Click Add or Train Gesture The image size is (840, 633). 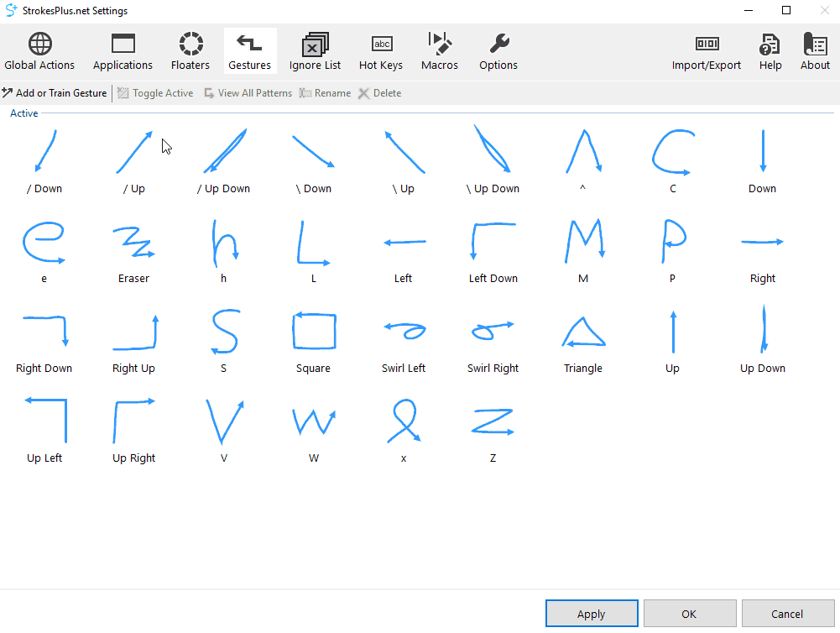(55, 93)
